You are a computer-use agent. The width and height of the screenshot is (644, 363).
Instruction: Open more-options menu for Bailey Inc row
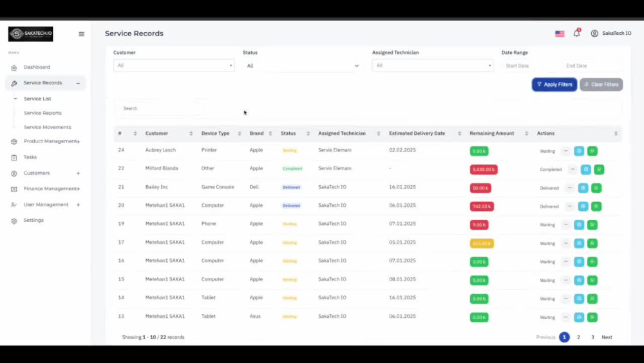click(x=570, y=188)
